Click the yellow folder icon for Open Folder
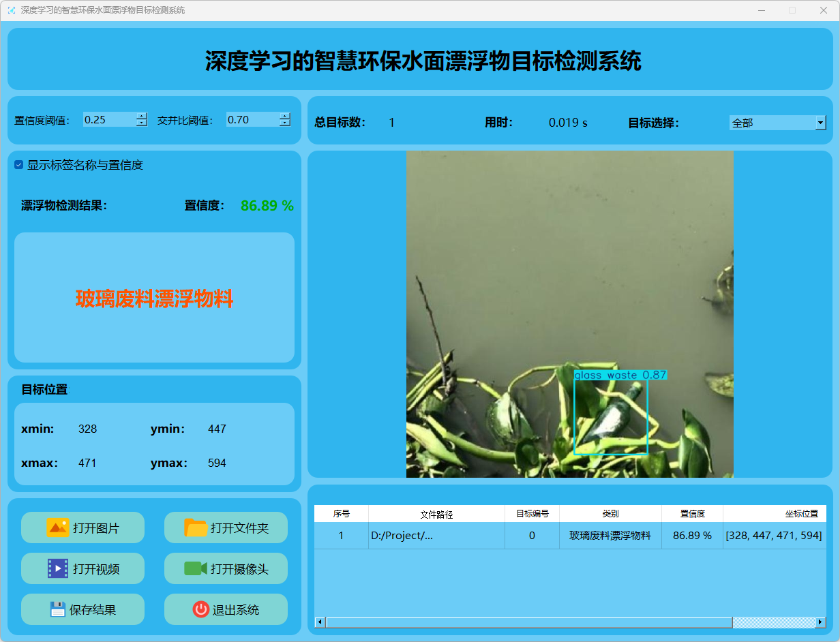 (x=196, y=528)
